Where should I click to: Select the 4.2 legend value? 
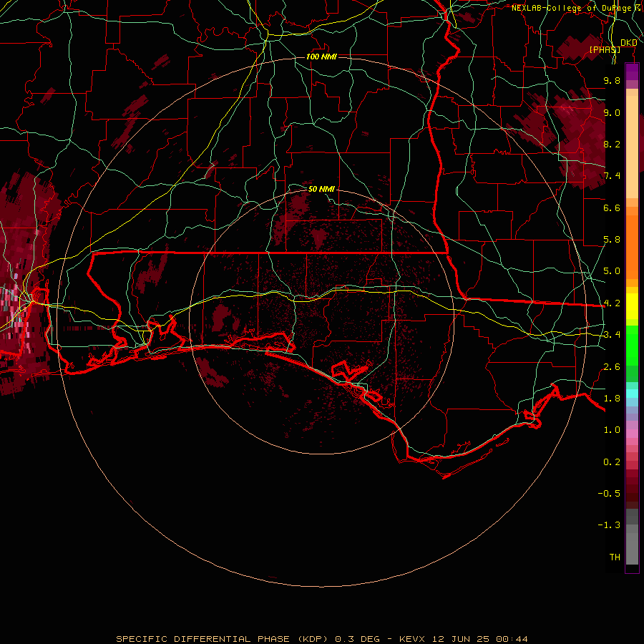click(612, 303)
